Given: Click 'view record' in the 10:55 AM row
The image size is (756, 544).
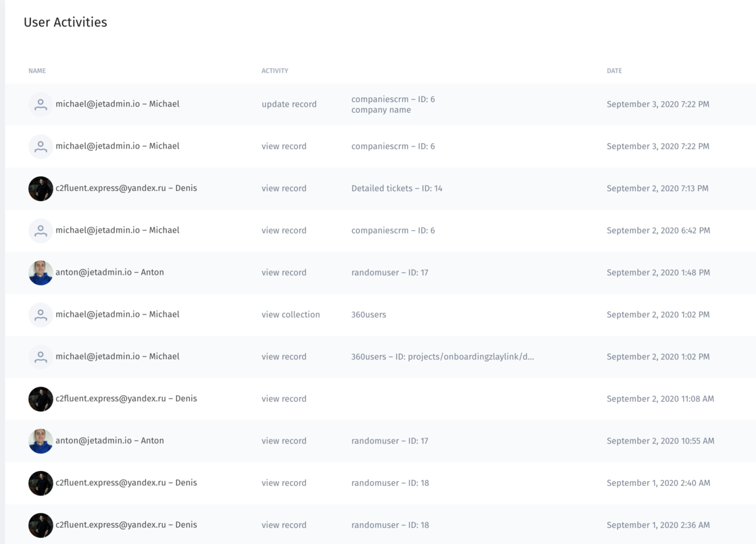Looking at the screenshot, I should (x=284, y=441).
